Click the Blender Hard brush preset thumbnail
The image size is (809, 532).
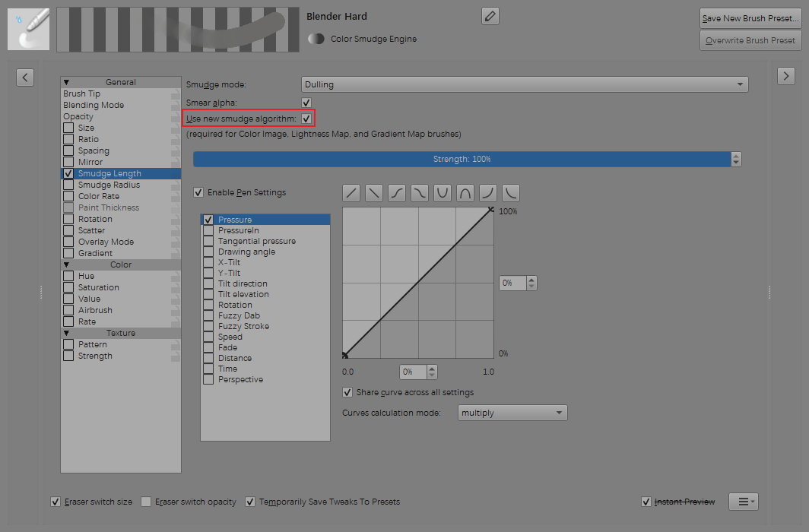(28, 30)
